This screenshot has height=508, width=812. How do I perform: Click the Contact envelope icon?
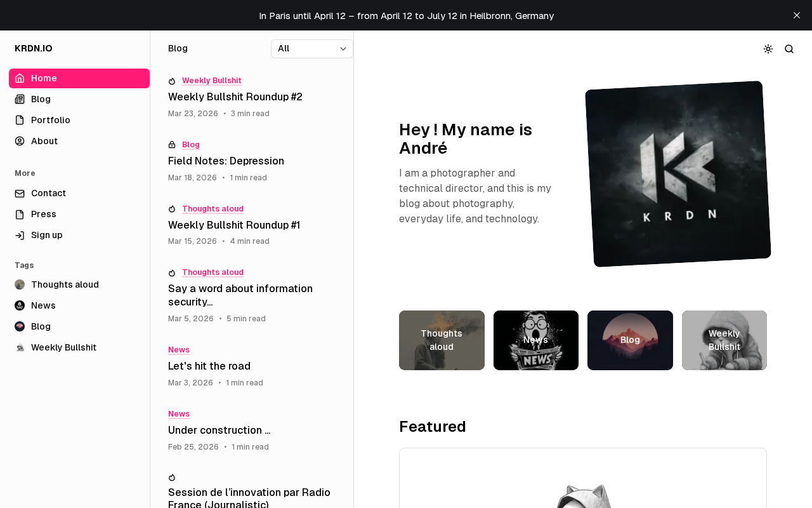pos(20,193)
